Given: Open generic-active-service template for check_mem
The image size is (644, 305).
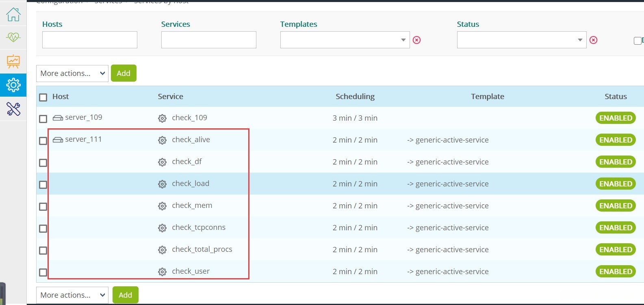Looking at the screenshot, I should 452,206.
